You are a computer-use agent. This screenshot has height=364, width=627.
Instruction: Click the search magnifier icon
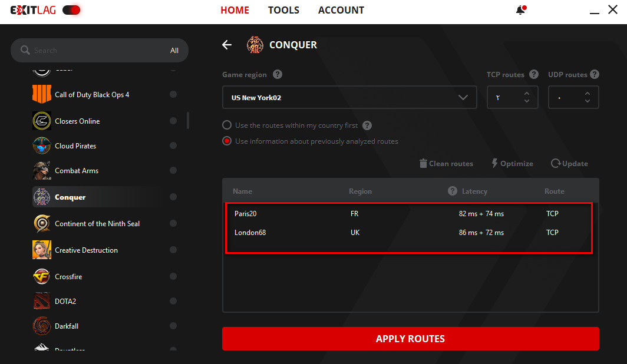coord(25,50)
